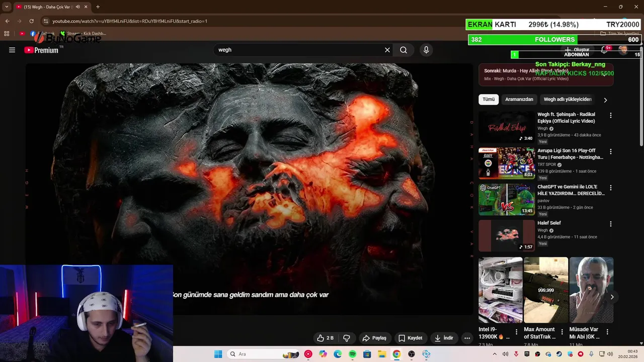Close the Wegh - Daha Çok Var tab
This screenshot has height=362, width=644.
pos(86,7)
